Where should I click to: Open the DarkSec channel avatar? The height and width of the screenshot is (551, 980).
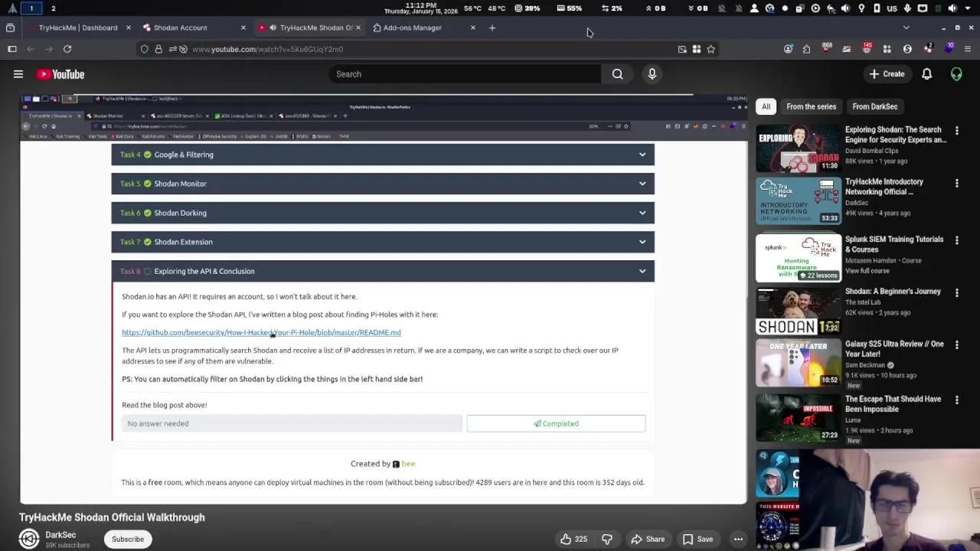[x=29, y=539]
